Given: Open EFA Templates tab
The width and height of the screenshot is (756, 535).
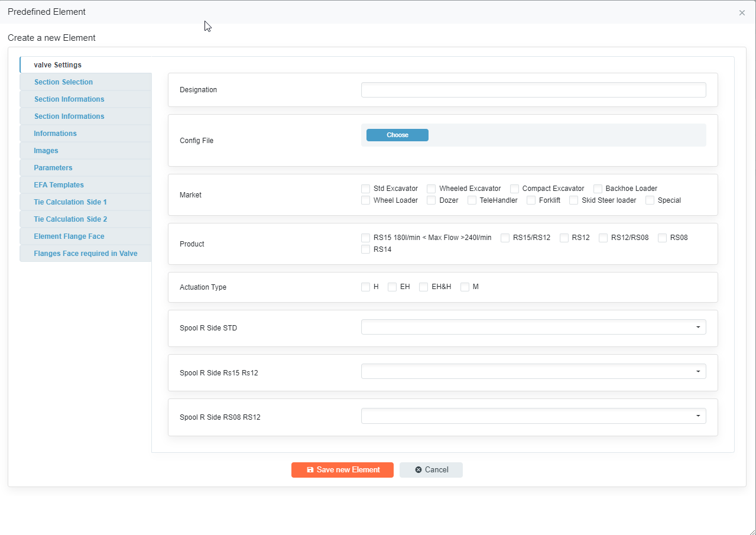Looking at the screenshot, I should coord(86,185).
